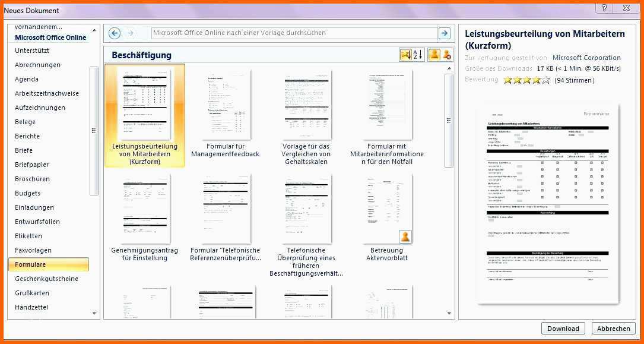Select Genehmigungsantrag für Einstellung template
This screenshot has height=344, width=644.
tap(145, 218)
